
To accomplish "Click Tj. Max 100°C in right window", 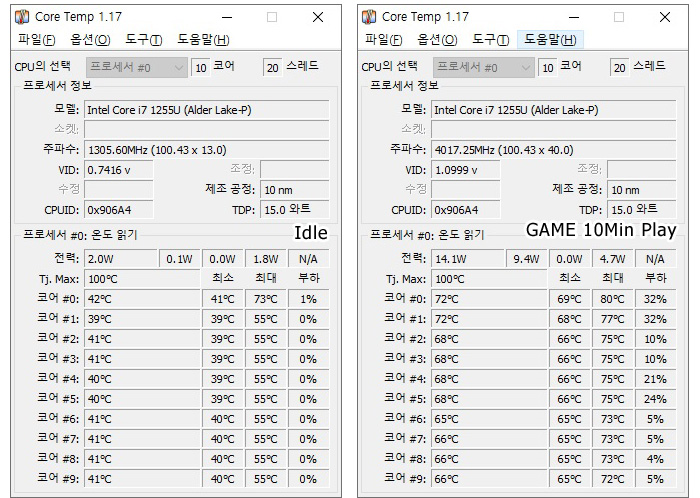I will pos(489,279).
